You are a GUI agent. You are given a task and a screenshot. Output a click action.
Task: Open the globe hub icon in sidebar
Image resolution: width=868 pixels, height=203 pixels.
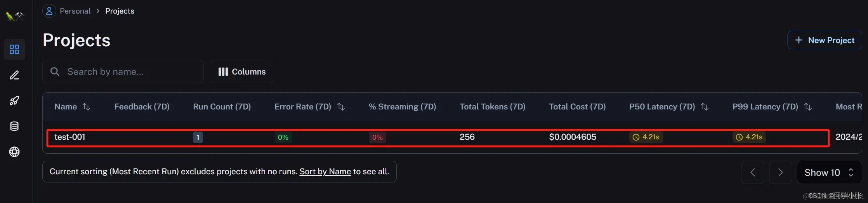point(14,152)
